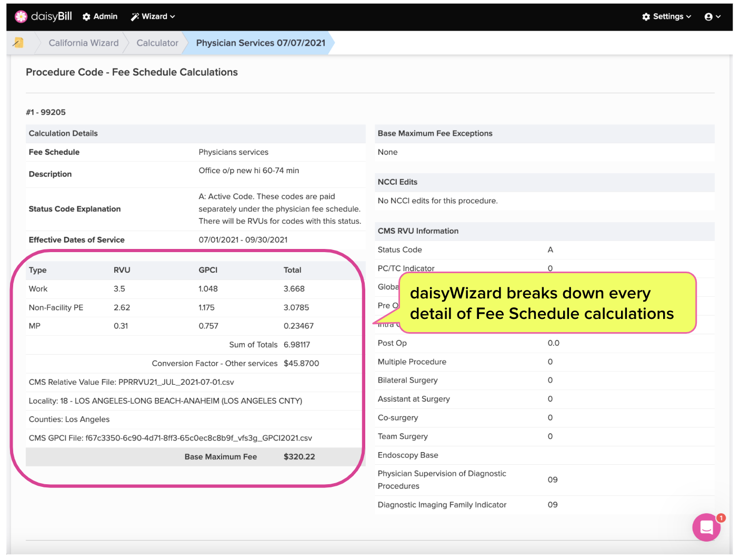This screenshot has height=560, width=740.
Task: Expand the Settings dropdown menu
Action: click(x=667, y=17)
